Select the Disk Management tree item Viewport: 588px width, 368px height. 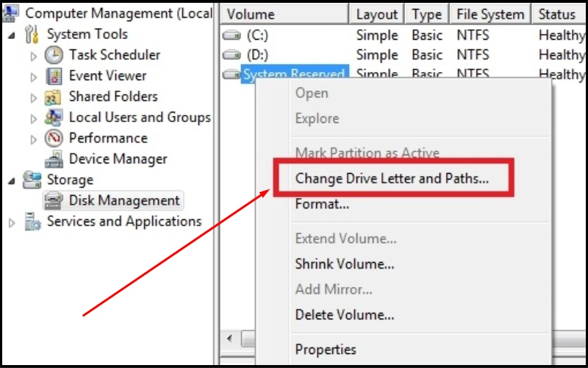pos(124,200)
